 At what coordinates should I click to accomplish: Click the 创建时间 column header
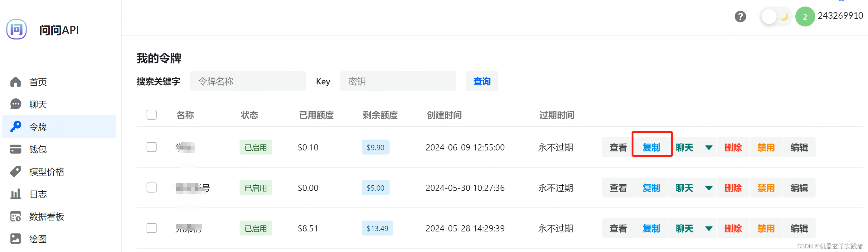point(444,115)
